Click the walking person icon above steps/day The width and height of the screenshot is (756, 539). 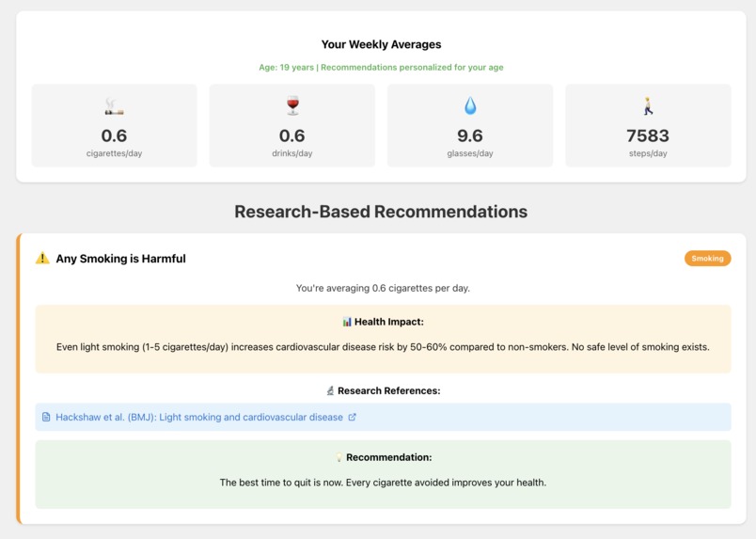[648, 105]
